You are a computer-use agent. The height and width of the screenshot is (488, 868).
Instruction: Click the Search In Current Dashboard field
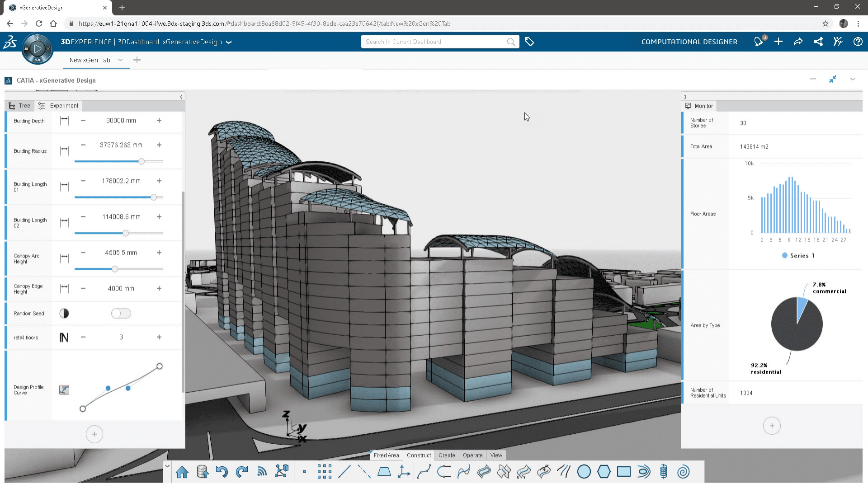pos(434,42)
